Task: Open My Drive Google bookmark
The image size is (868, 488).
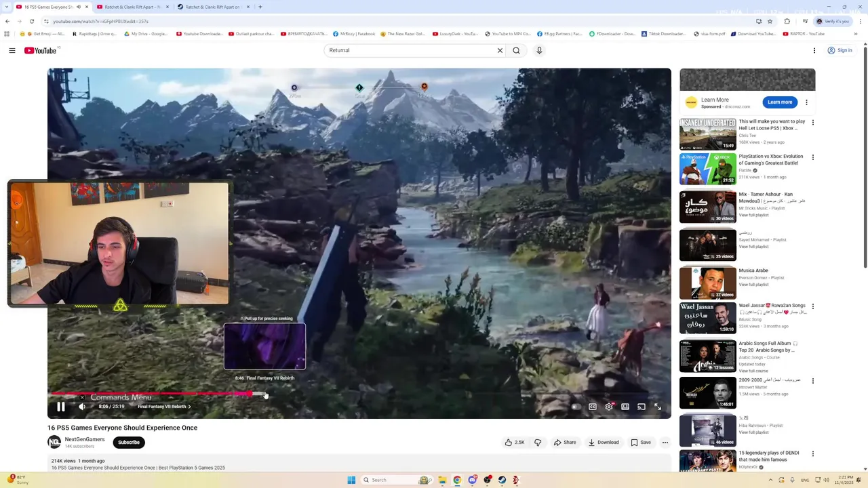Action: [146, 33]
